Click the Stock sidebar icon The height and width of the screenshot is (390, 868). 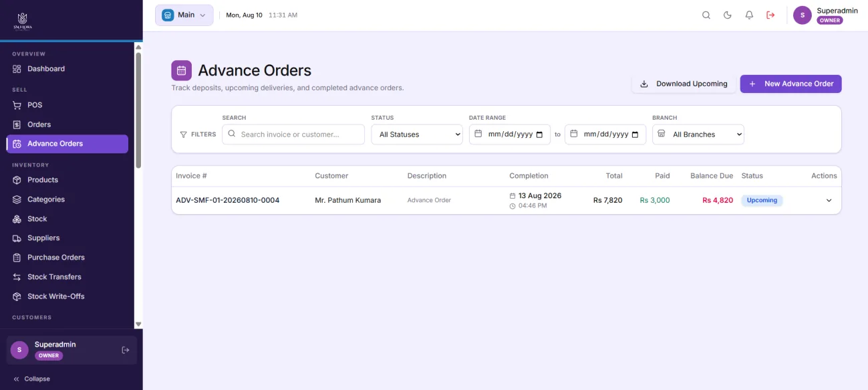pos(17,219)
